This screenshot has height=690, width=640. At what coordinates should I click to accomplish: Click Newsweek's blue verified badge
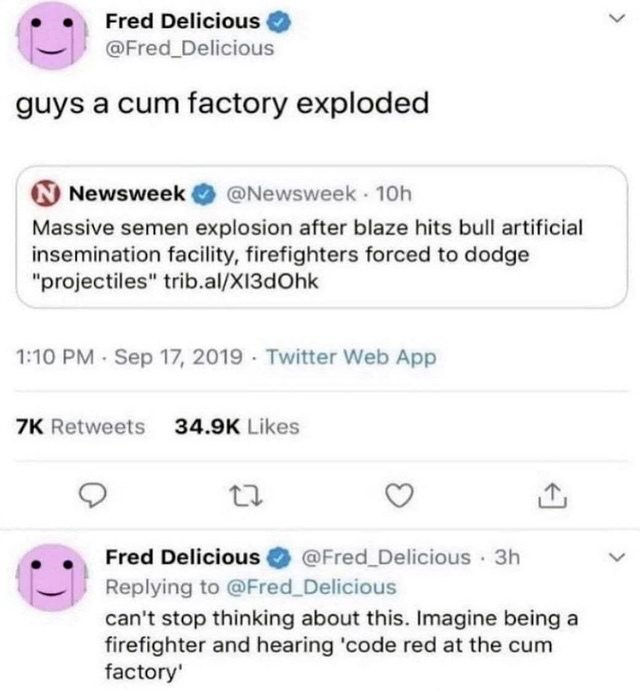204,195
